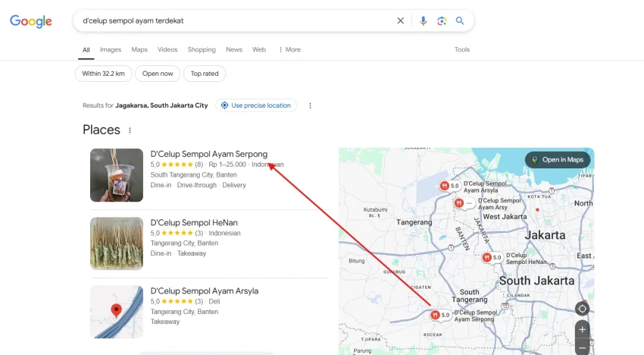Re-center map with my location icon
Image resolution: width=644 pixels, height=355 pixels.
(x=582, y=309)
